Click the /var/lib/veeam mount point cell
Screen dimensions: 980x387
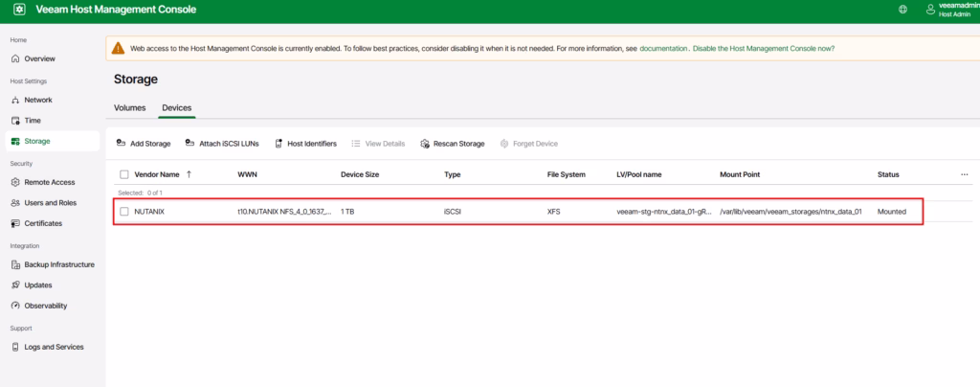pyautogui.click(x=791, y=212)
